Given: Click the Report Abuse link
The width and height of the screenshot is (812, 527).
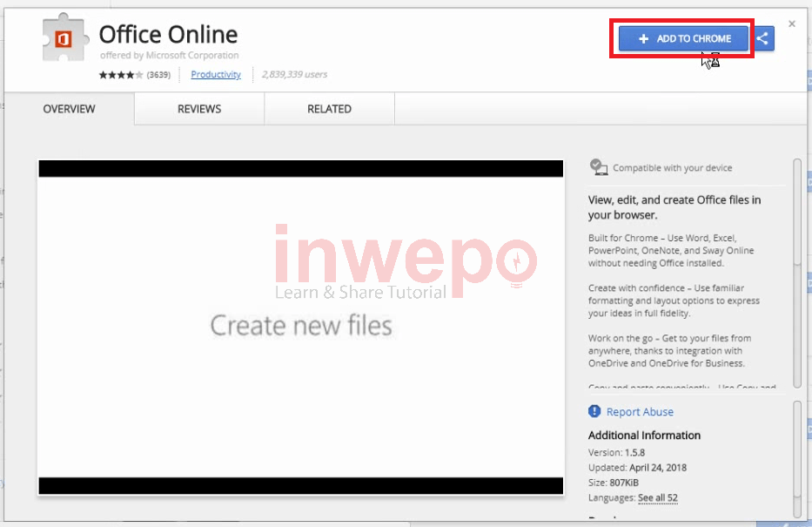Looking at the screenshot, I should (x=640, y=412).
